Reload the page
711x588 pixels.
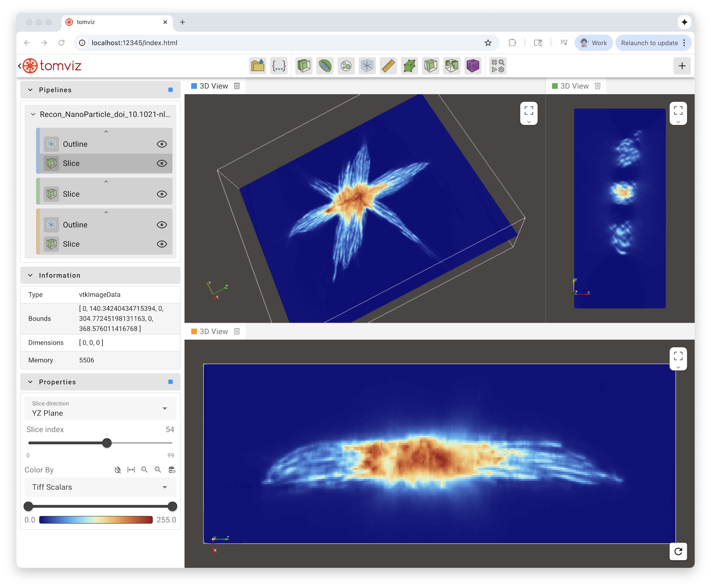61,43
